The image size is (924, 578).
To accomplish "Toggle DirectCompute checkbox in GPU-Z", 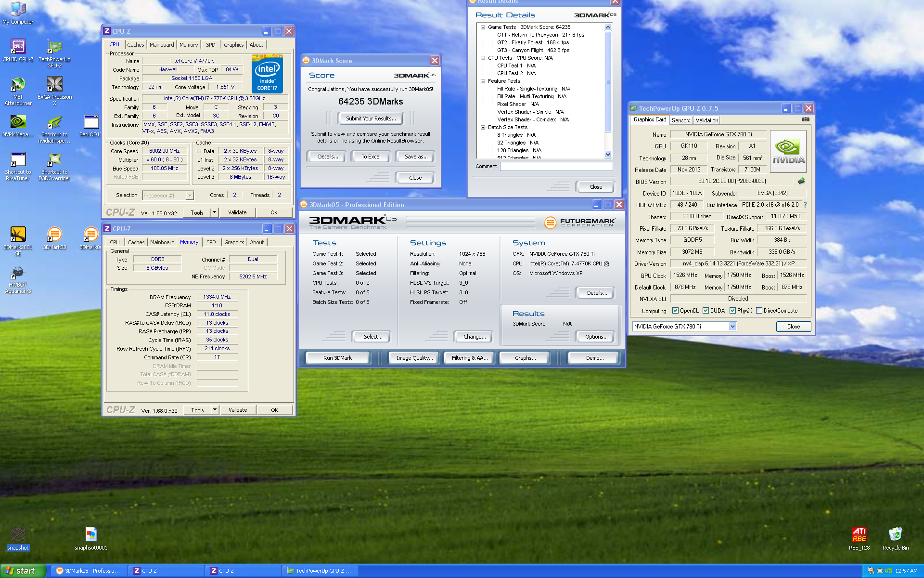I will coord(759,311).
